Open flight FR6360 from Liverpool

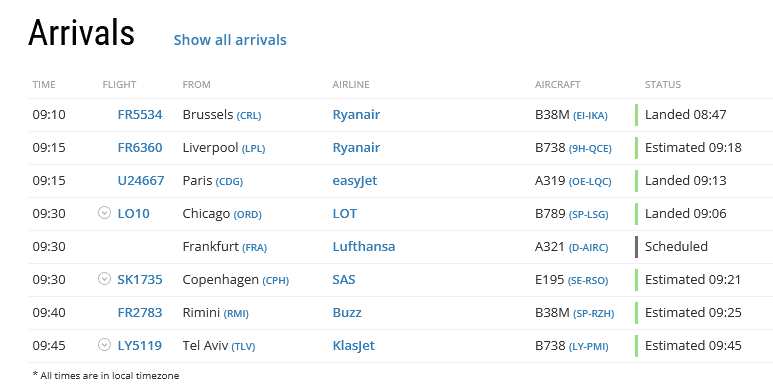tap(140, 148)
